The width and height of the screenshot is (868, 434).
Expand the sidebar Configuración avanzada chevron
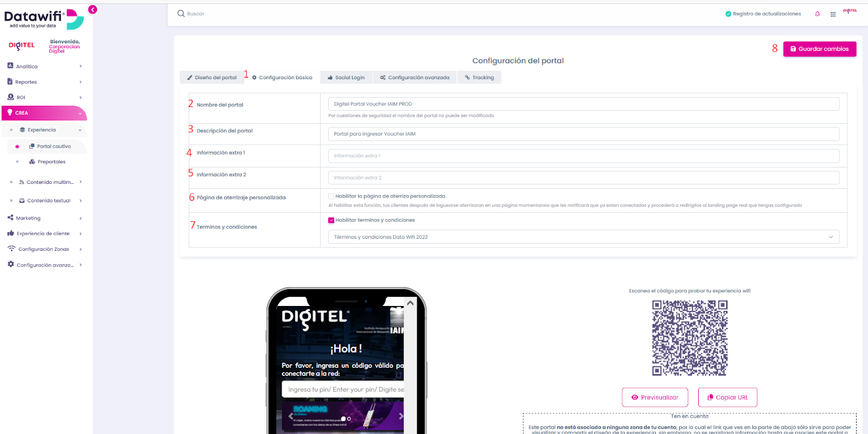80,265
